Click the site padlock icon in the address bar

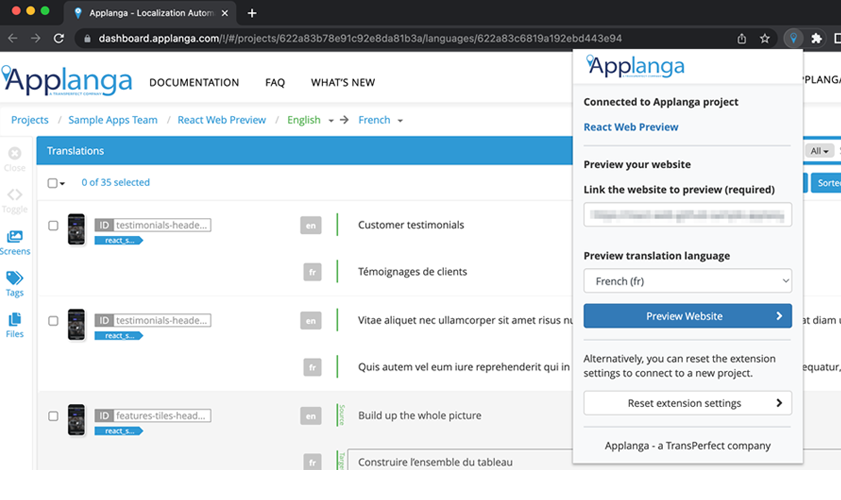click(87, 39)
